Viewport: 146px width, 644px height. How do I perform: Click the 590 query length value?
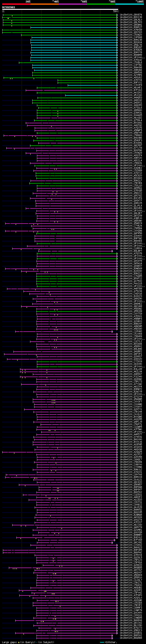115,11
